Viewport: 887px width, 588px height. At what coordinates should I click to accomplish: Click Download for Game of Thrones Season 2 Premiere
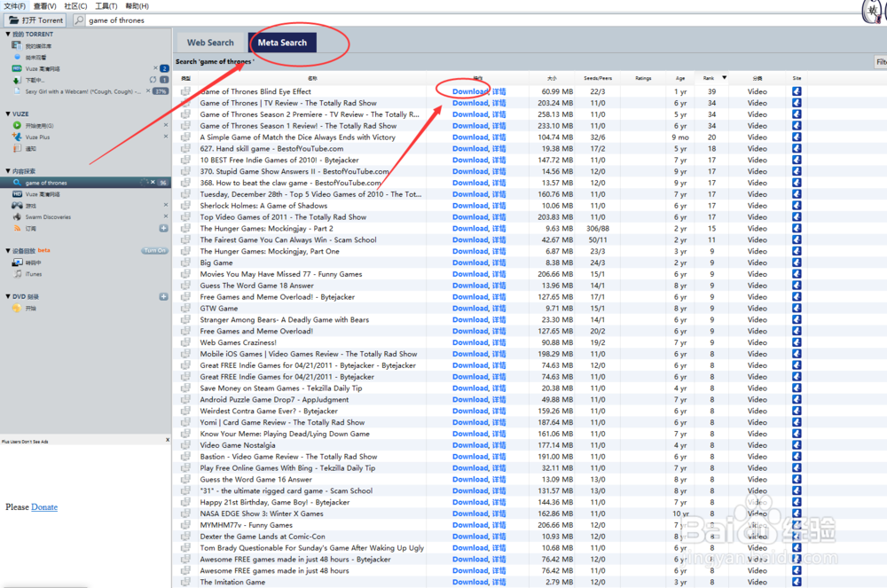coord(469,114)
